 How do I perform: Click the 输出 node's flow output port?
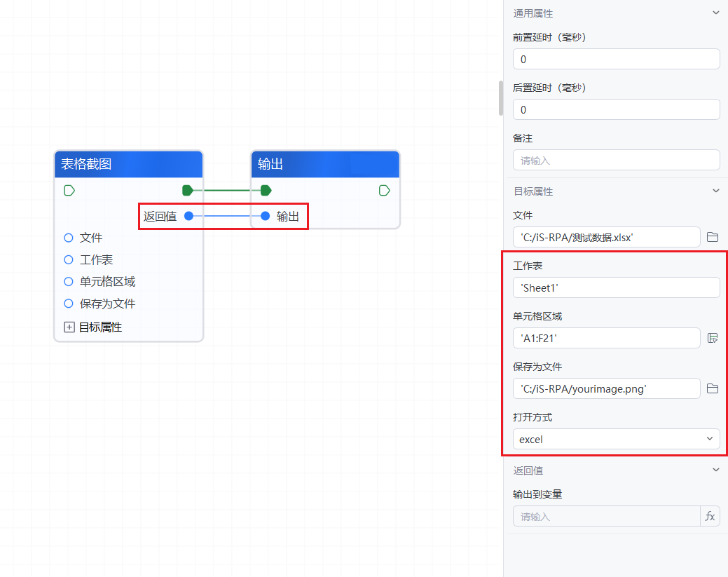[384, 190]
